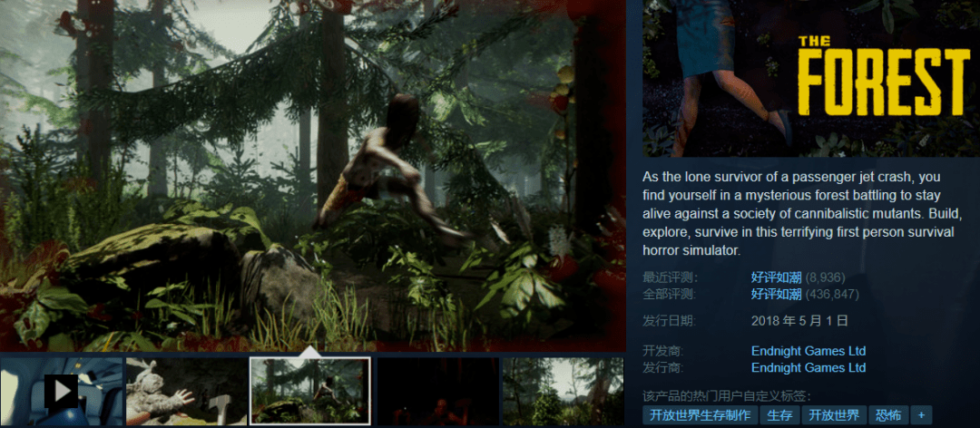This screenshot has width=980, height=428.
Task: Select the thumbnail showing hand and axe
Action: (185, 391)
